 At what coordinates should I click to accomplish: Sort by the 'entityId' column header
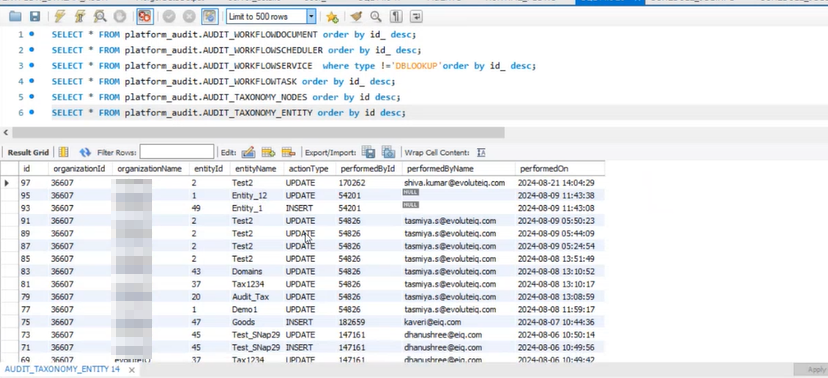209,169
